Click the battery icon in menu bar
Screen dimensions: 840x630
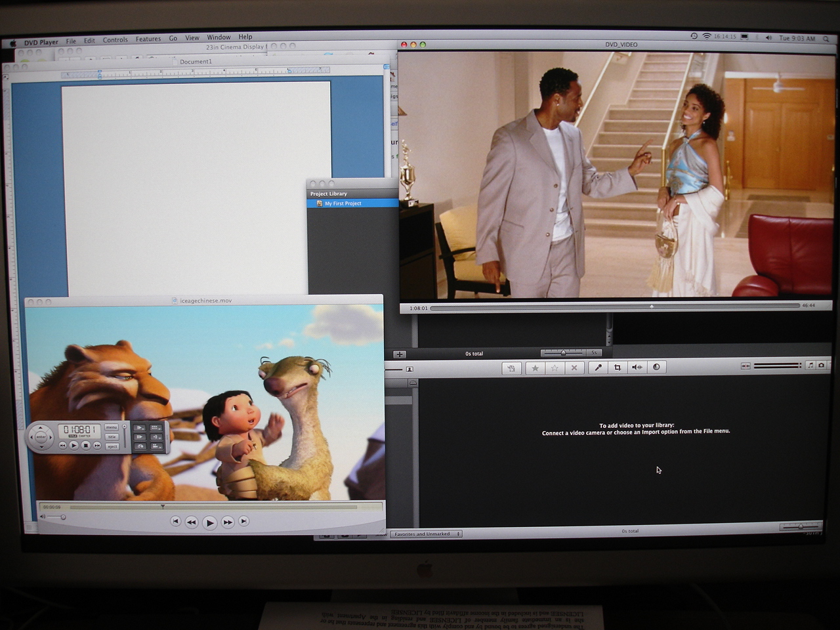744,37
